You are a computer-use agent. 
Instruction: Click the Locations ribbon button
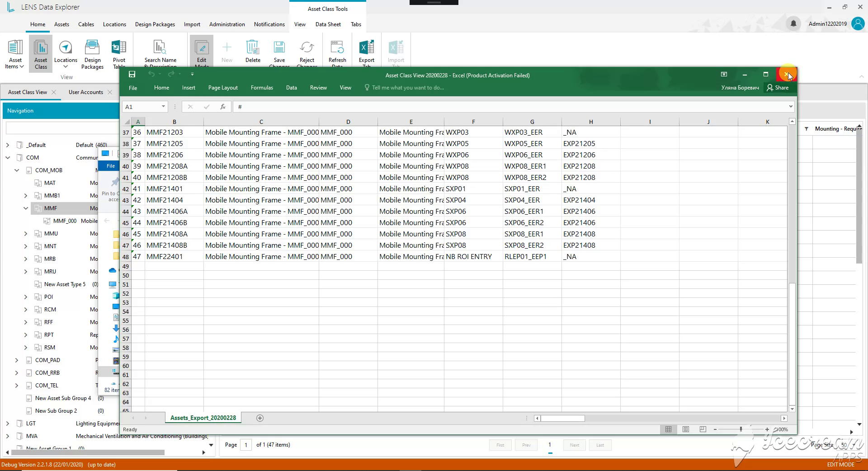tap(66, 53)
